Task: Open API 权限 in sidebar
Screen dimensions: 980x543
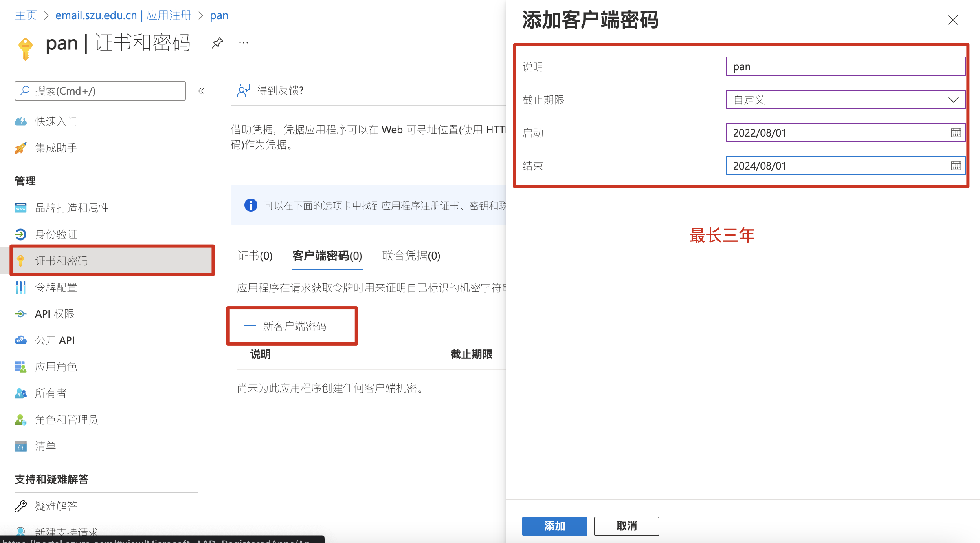Action: point(55,314)
